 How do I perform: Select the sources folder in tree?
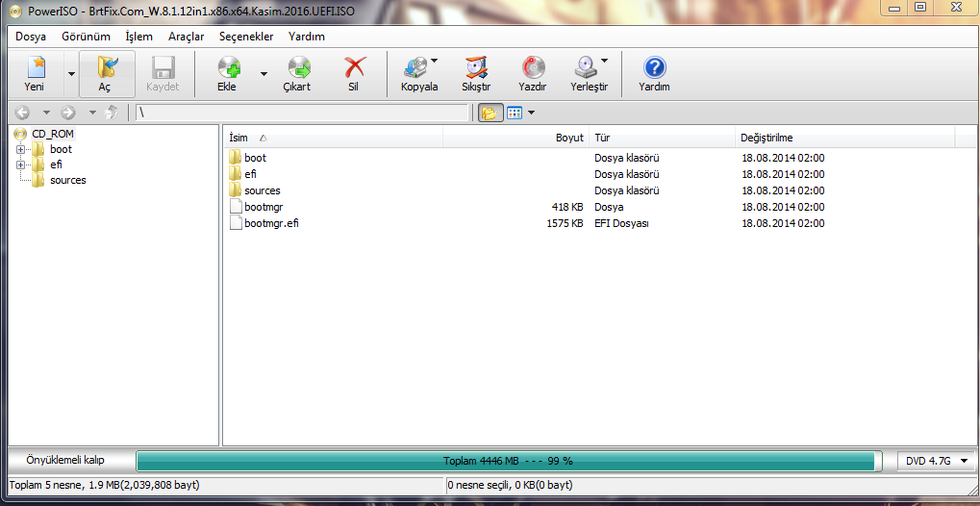tap(67, 180)
